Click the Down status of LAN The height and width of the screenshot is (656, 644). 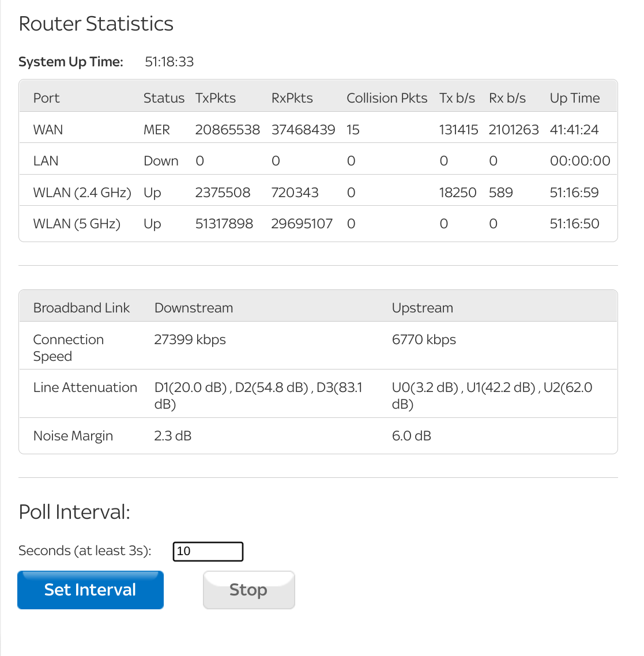tap(161, 161)
